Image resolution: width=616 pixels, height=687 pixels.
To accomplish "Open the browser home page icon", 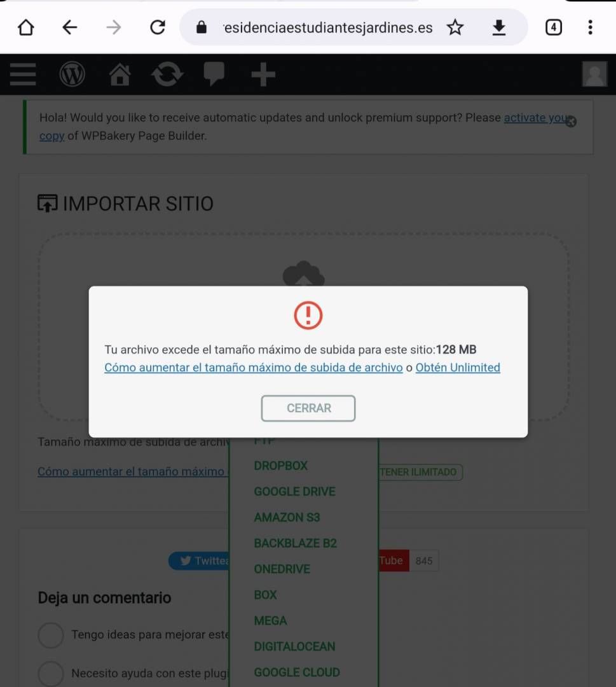I will [x=26, y=27].
